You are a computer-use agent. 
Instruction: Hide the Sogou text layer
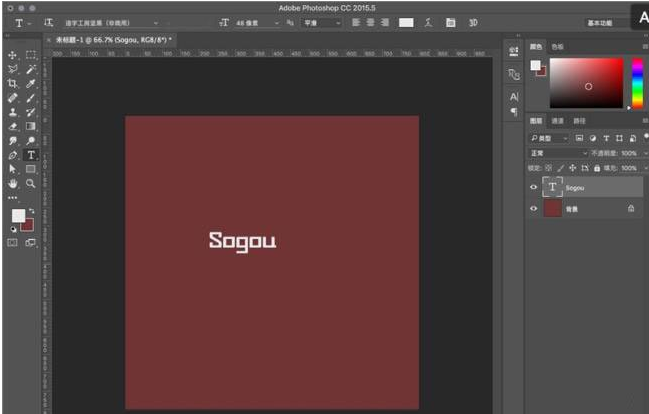[x=533, y=187]
